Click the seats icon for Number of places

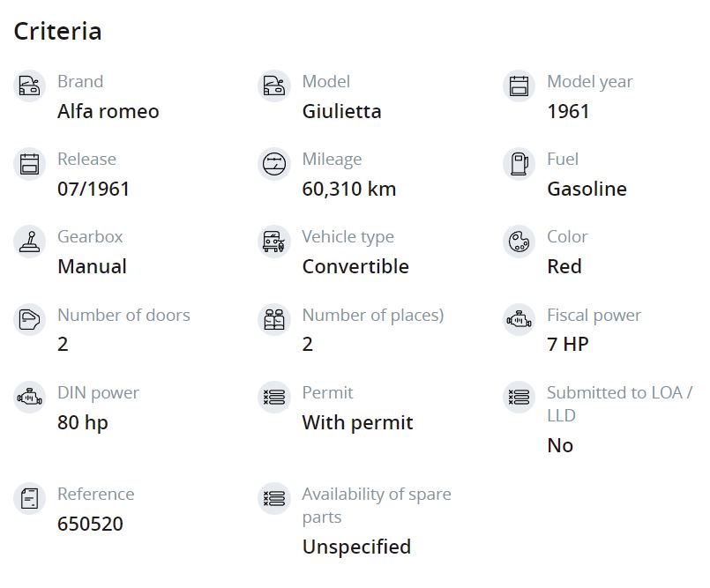point(274,320)
